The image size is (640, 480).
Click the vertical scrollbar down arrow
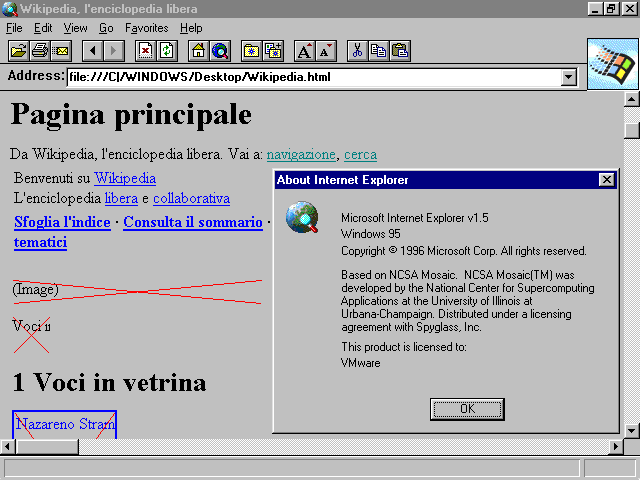click(x=631, y=430)
